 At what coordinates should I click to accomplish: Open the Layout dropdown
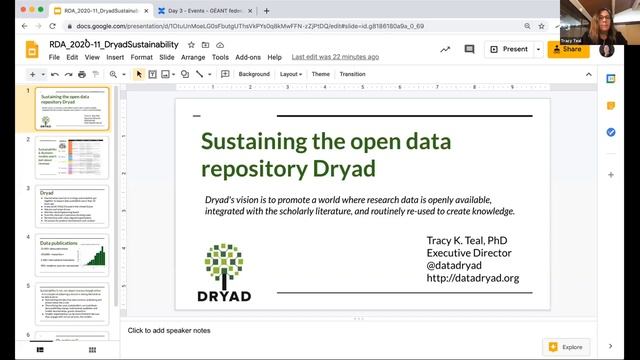tap(291, 74)
